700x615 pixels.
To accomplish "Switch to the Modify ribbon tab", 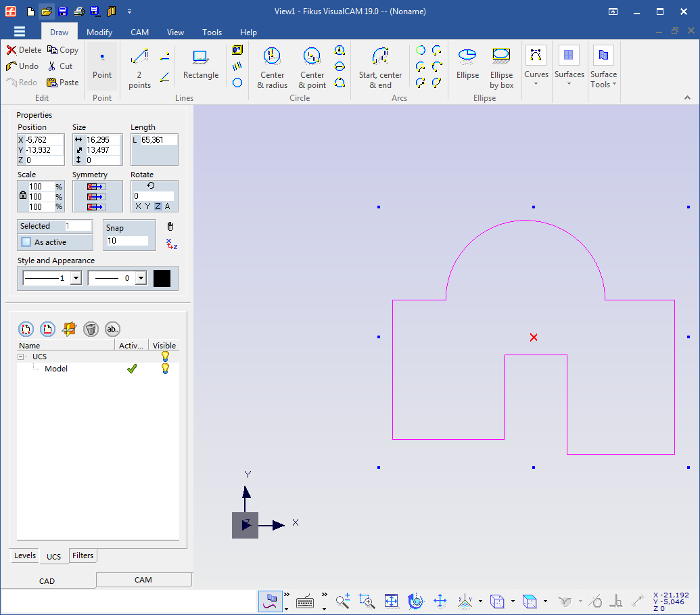I will click(99, 32).
